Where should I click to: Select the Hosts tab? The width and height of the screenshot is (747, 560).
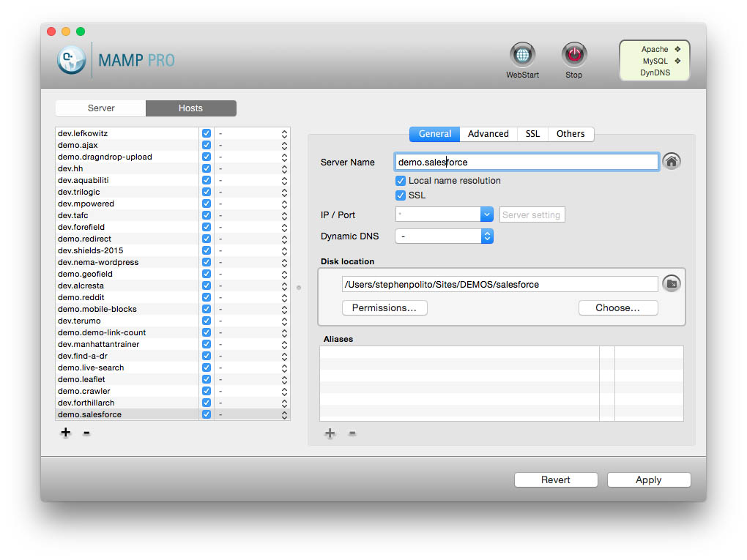[x=190, y=108]
